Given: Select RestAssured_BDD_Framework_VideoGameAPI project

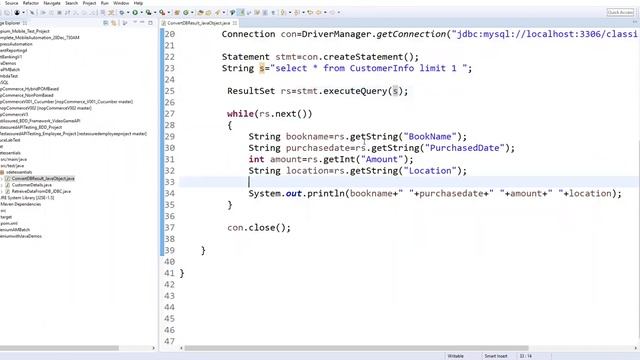Looking at the screenshot, I should point(40,121).
